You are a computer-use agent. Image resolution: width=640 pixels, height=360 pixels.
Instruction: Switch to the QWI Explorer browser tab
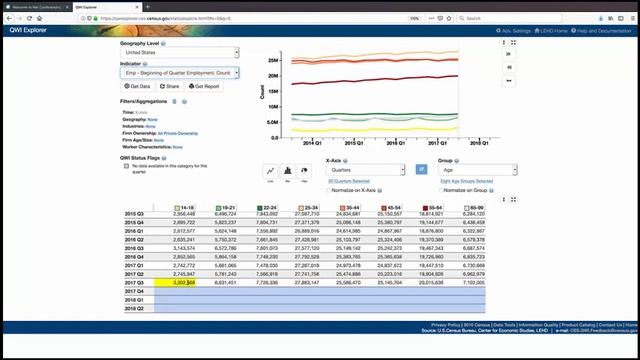(107, 7)
